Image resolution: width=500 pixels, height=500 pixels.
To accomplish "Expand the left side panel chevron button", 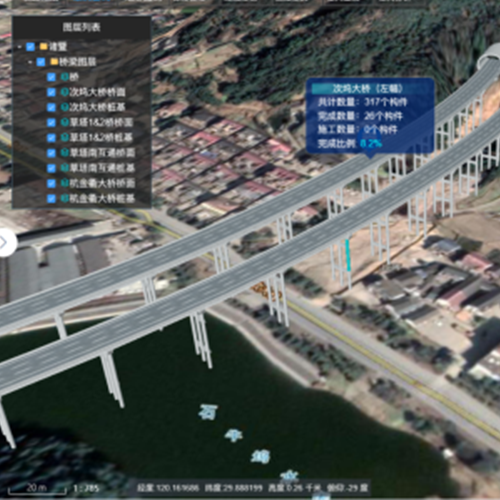I will click(x=6, y=242).
